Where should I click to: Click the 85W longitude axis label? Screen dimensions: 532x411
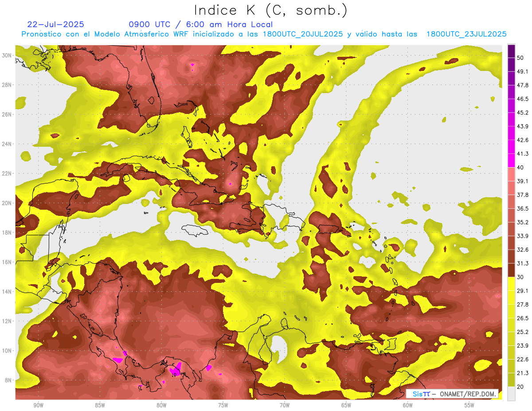[100, 406]
